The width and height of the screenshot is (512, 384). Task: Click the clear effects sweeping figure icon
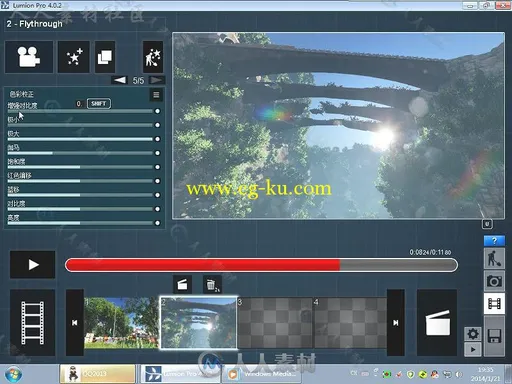[x=153, y=57]
